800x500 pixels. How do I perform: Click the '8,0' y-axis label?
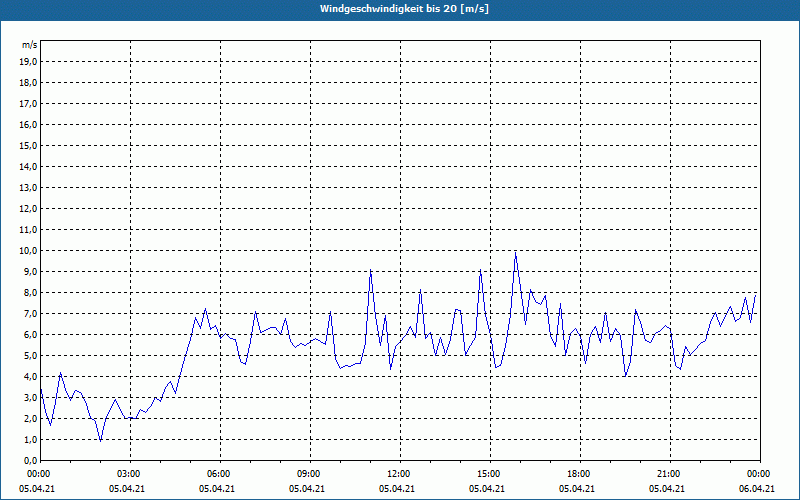click(x=30, y=292)
